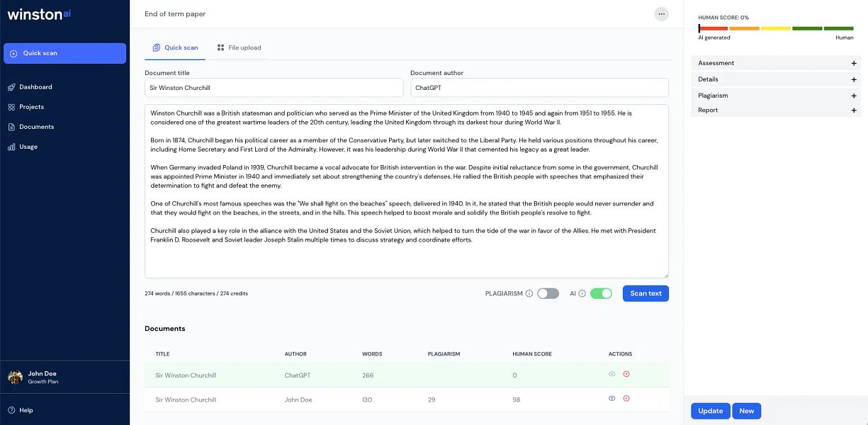Click the info icon next to PLAGIARISM
The width and height of the screenshot is (868, 425).
pos(530,293)
